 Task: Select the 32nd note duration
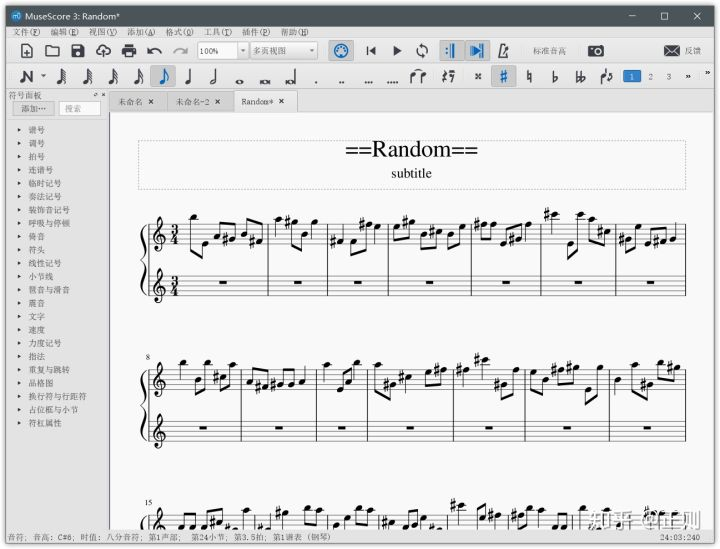pyautogui.click(x=113, y=77)
